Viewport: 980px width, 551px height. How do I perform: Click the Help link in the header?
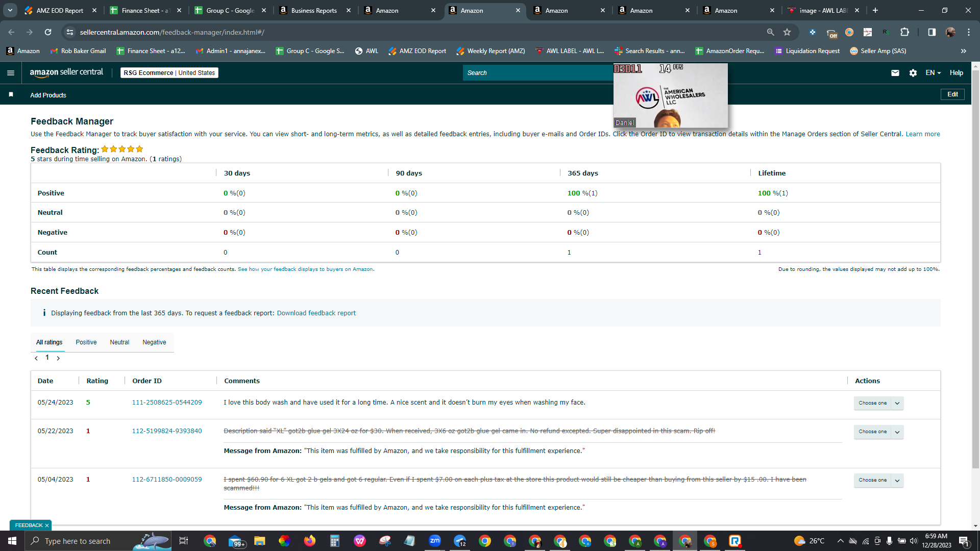[957, 73]
